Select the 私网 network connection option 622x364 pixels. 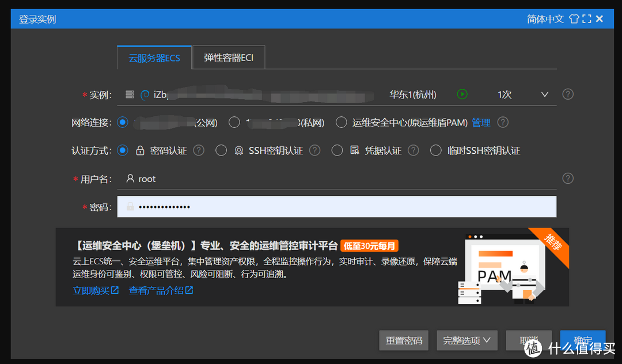234,122
